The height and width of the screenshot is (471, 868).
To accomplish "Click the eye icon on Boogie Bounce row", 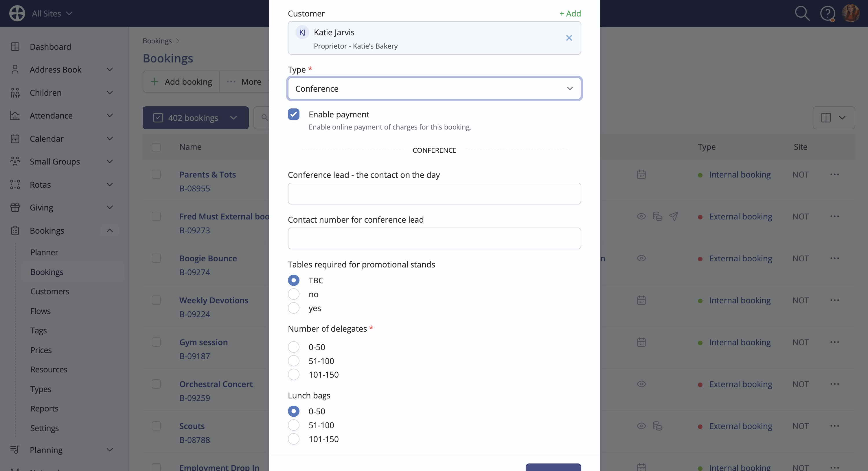I will point(641,258).
